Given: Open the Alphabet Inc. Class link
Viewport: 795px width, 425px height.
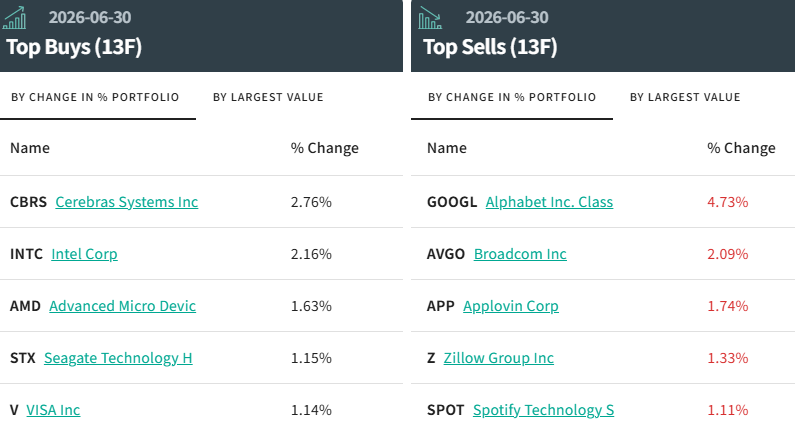Looking at the screenshot, I should coord(549,202).
